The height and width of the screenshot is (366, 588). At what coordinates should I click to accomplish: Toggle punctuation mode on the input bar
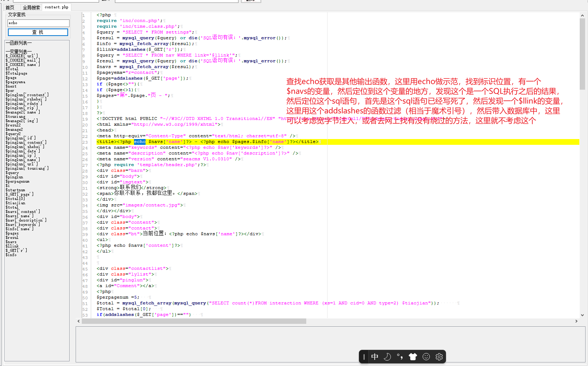coord(400,357)
